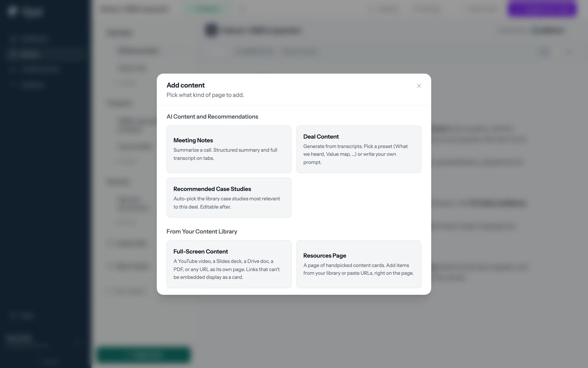Click the 'Add content' dialog title

[185, 85]
